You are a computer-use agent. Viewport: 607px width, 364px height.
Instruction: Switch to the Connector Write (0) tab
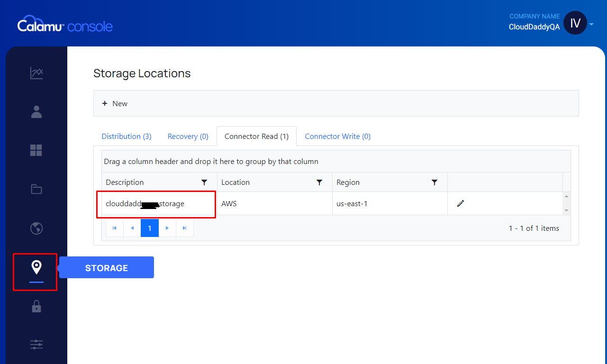click(338, 136)
